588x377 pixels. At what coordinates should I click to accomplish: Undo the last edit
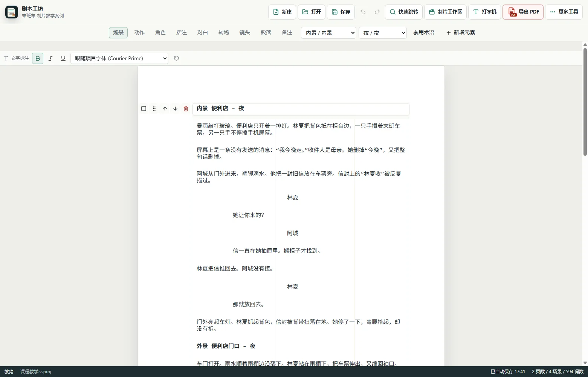(x=363, y=12)
